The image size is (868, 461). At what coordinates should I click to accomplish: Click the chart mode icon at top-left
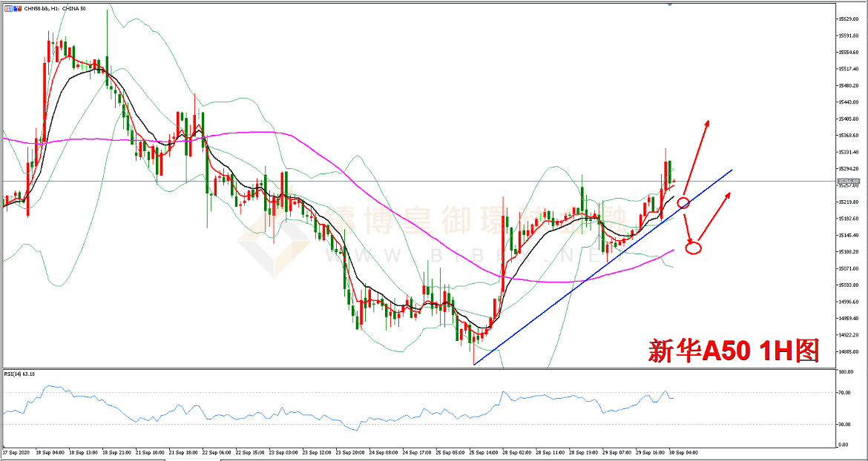(x=7, y=7)
